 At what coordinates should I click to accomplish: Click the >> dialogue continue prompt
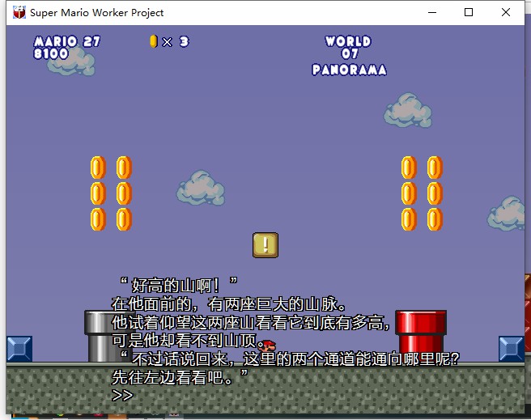click(122, 395)
